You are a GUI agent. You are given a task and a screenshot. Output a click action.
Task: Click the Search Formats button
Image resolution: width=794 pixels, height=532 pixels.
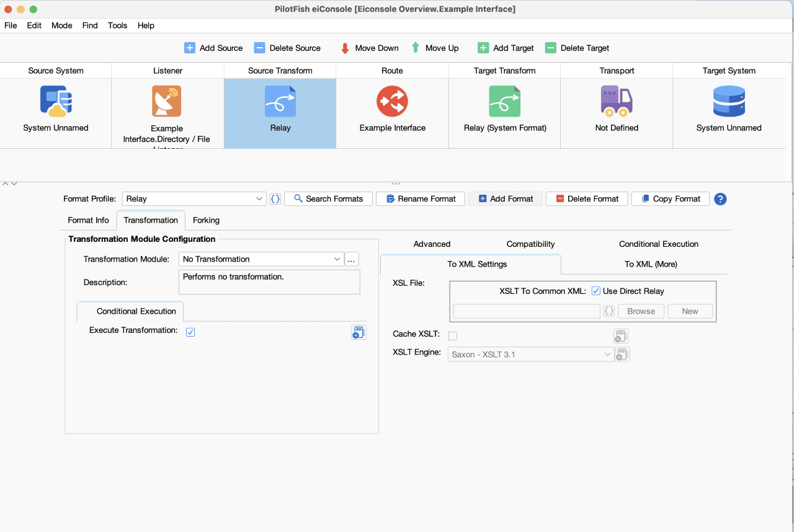point(328,199)
